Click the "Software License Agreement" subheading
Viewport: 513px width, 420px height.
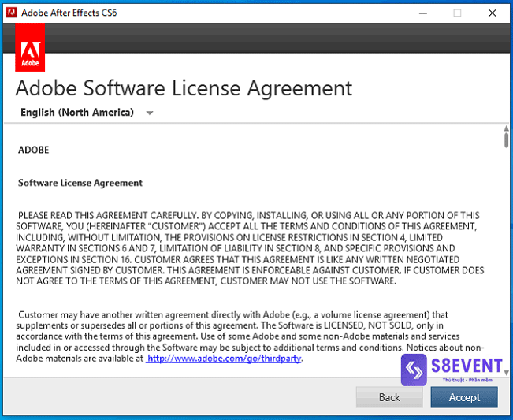click(x=80, y=183)
